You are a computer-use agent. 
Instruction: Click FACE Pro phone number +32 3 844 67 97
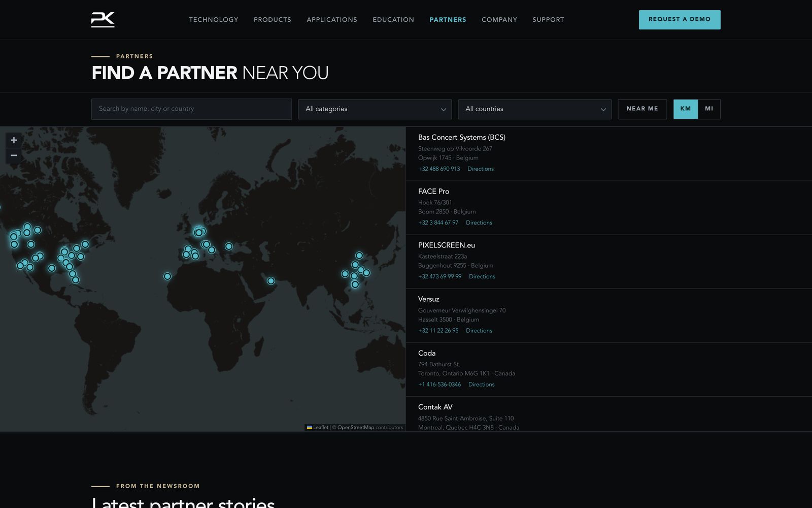[438, 223]
